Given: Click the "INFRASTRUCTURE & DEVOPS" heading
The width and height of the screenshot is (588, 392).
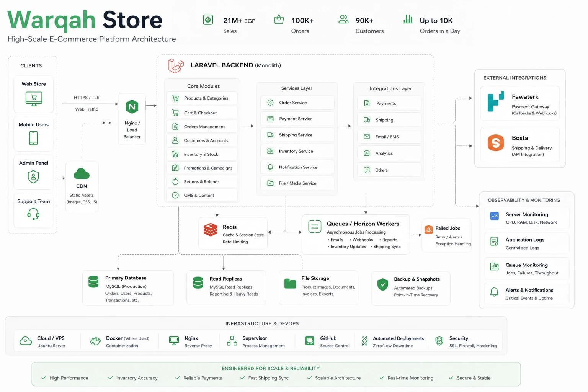Looking at the screenshot, I should (x=262, y=324).
